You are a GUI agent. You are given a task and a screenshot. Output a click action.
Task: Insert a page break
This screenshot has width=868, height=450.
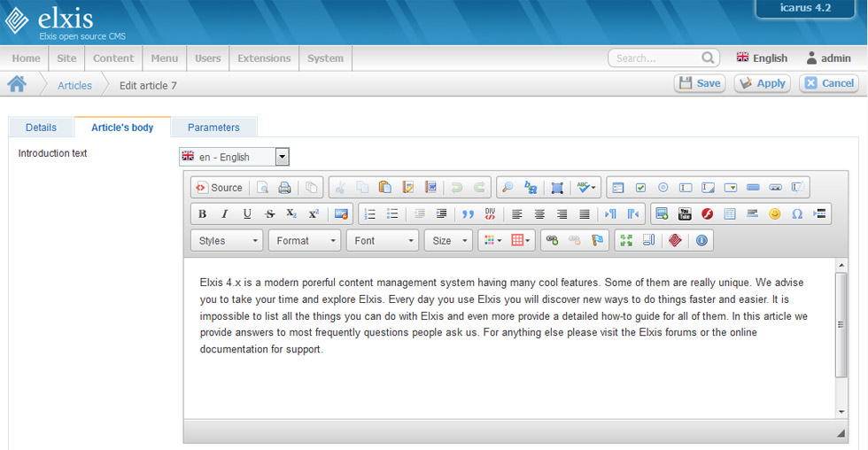click(x=820, y=214)
